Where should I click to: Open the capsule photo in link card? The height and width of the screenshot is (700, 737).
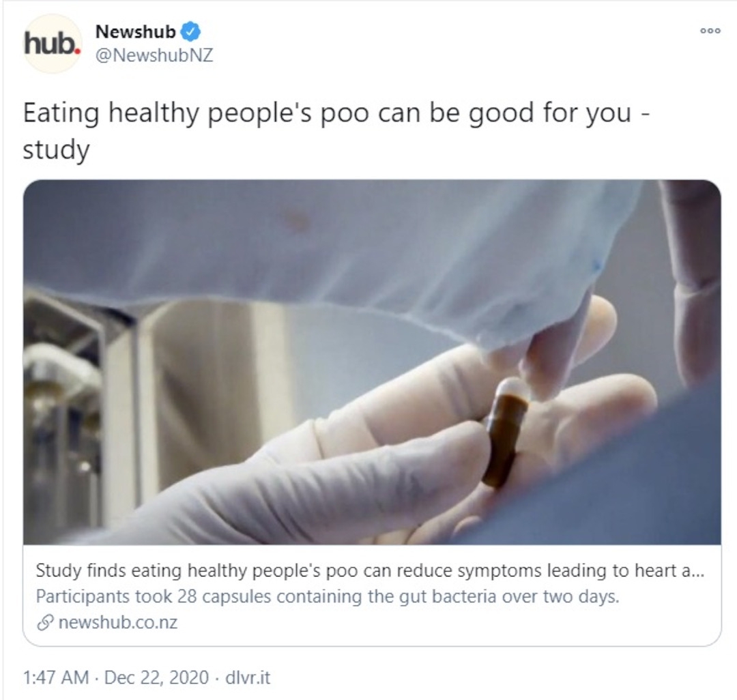372,362
